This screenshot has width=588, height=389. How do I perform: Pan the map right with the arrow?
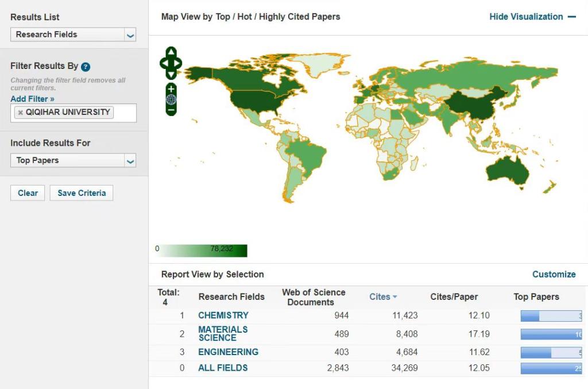tap(179, 63)
